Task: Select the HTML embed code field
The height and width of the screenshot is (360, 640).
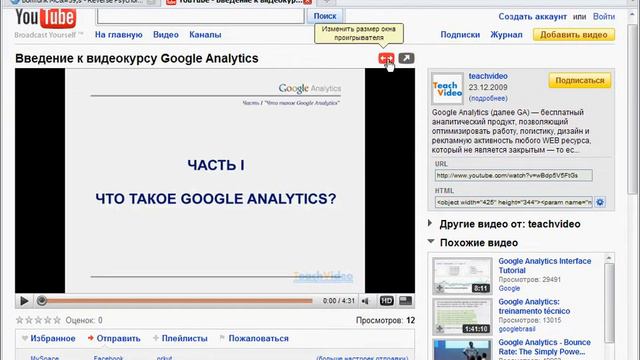Action: pyautogui.click(x=513, y=202)
